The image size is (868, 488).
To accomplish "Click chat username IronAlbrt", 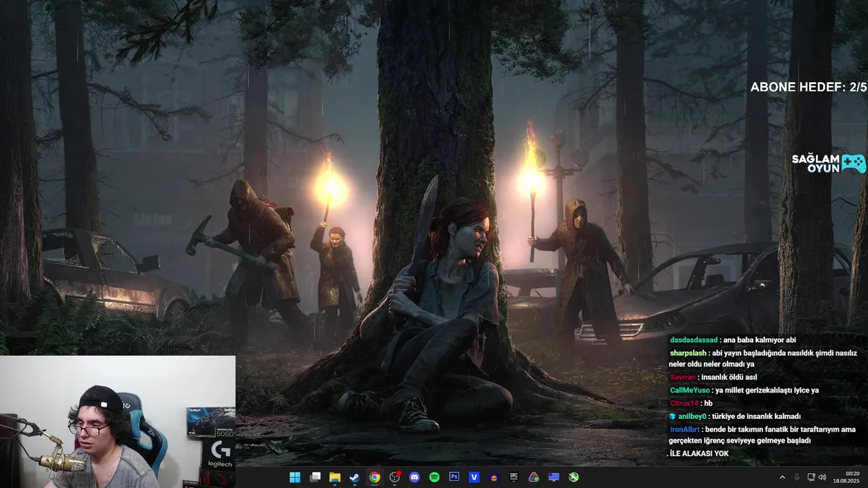I will 686,429.
